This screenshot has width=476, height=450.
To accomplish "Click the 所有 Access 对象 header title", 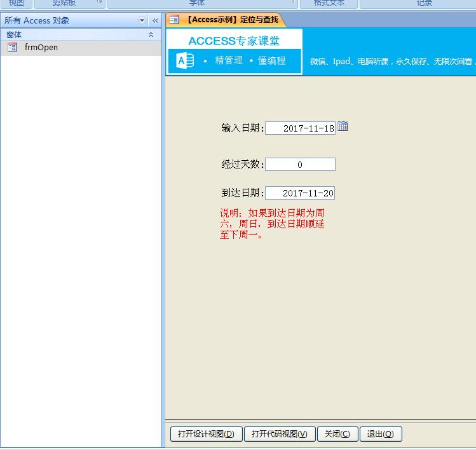I will click(x=37, y=20).
